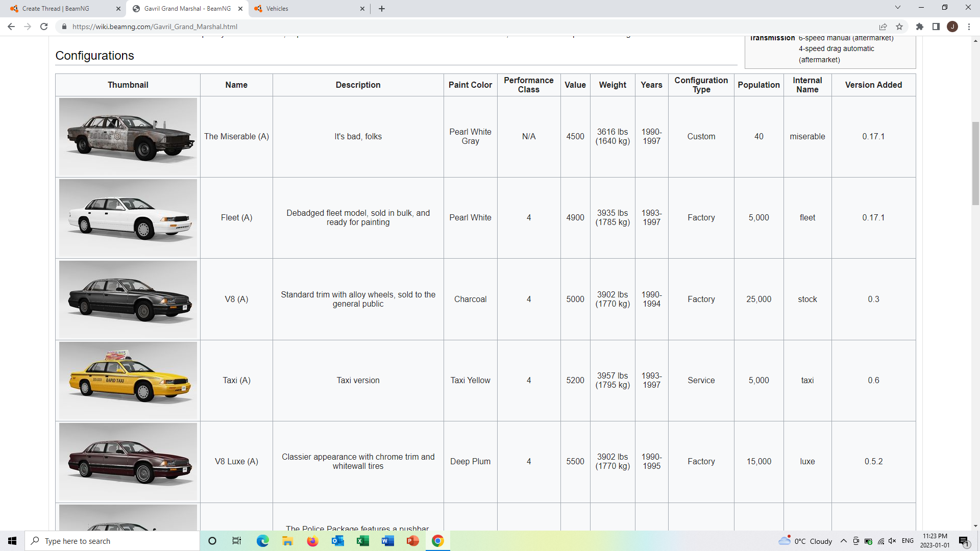Click the Configurations section heading
Screen dimensions: 980x551
[x=94, y=56]
